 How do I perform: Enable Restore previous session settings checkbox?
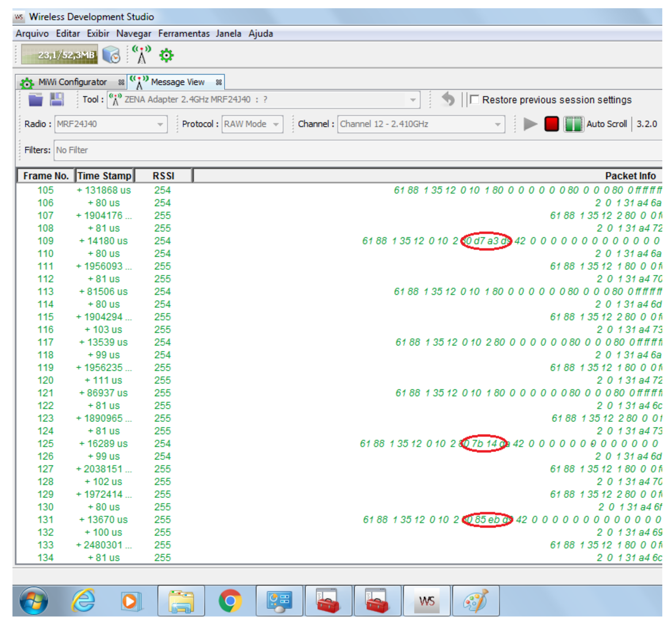[475, 100]
